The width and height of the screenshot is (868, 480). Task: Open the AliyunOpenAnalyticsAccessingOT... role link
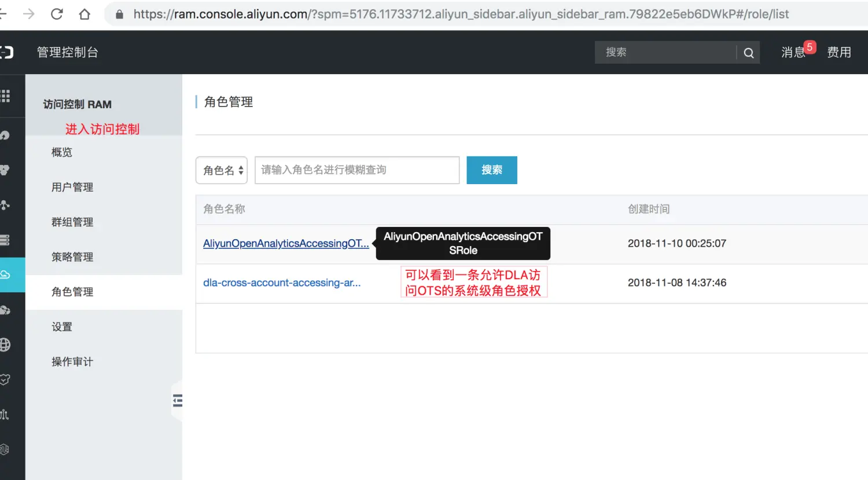click(x=286, y=244)
